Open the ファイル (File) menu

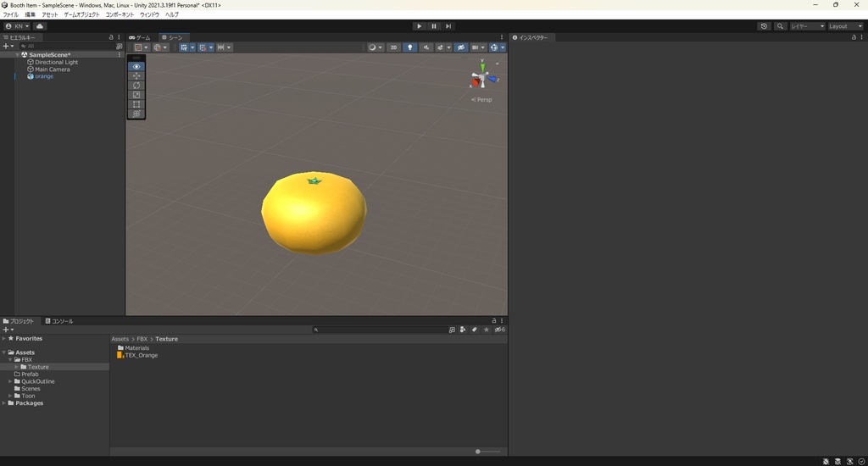[x=10, y=15]
